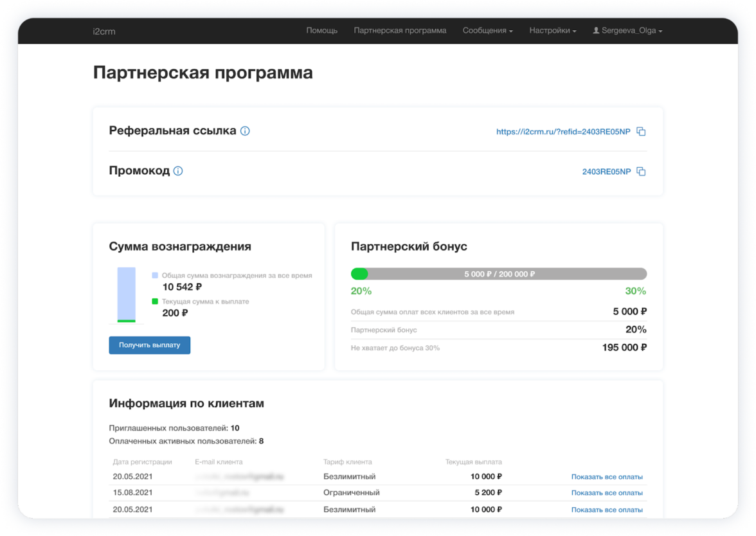Click the reward amount bar chart
Viewport: 756px width, 536px height.
[126, 294]
